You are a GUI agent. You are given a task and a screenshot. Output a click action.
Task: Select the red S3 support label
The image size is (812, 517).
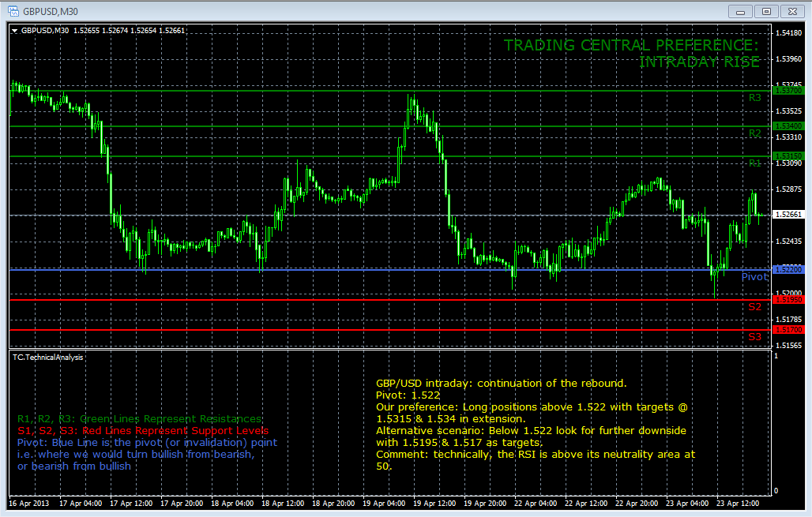(x=755, y=337)
